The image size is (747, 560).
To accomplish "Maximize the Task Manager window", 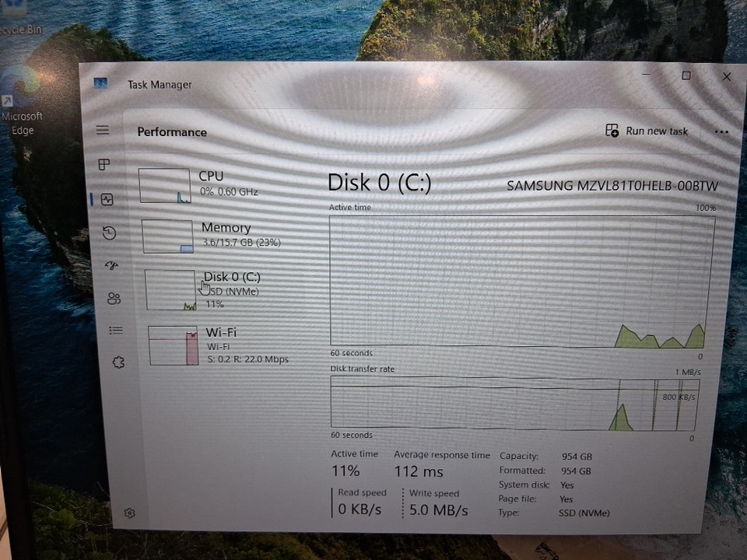I will 686,76.
